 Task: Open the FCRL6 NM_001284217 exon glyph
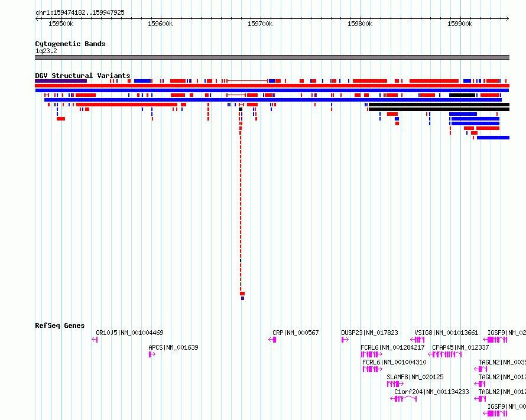[x=371, y=354]
